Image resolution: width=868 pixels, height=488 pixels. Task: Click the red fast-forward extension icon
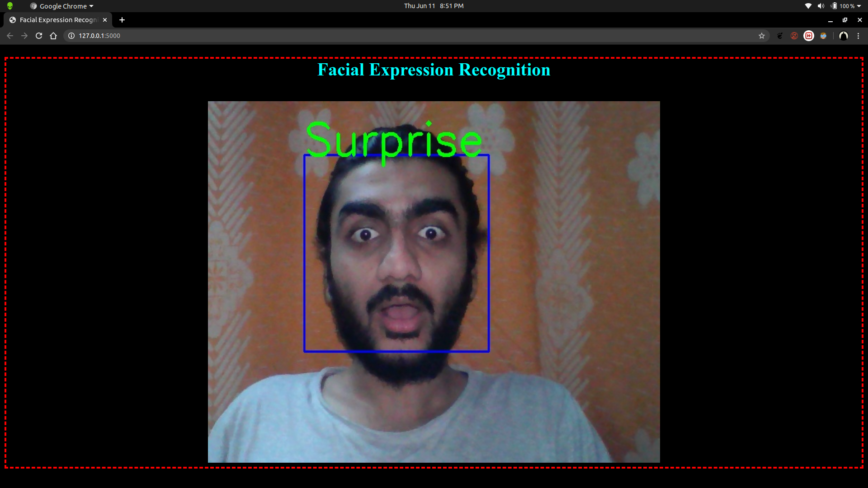809,36
